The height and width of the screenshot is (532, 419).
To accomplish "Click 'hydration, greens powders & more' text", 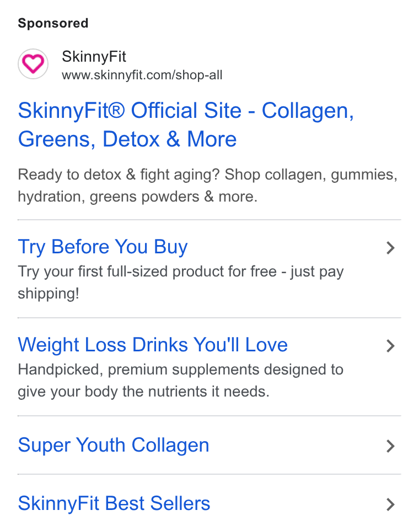I will click(x=137, y=197).
